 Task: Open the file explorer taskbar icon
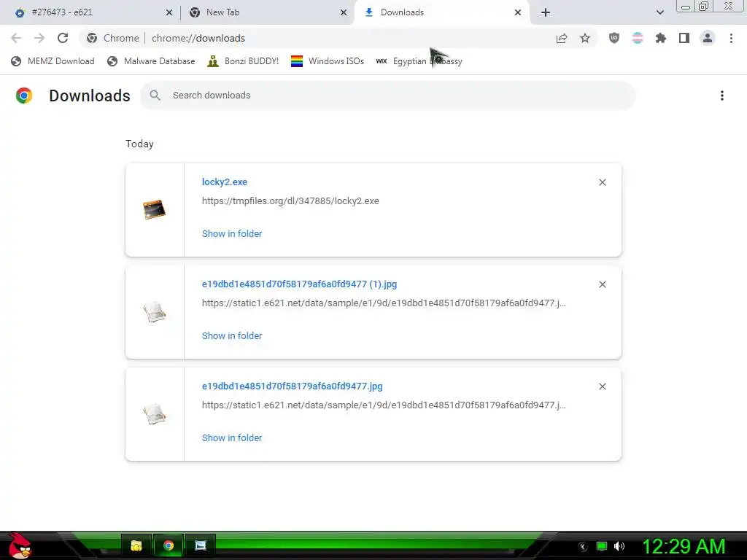(x=136, y=545)
